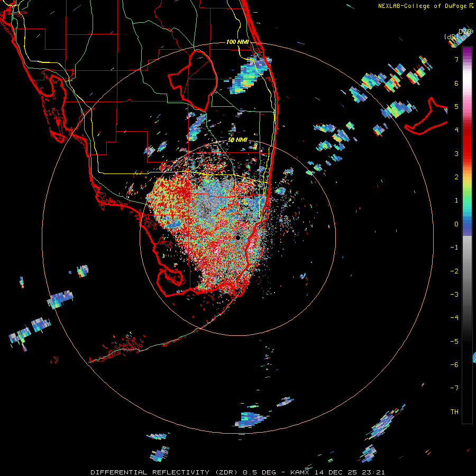The width and height of the screenshot is (476, 476).
Task: Click the "-1" value on the dB scale
Action: [x=454, y=248]
